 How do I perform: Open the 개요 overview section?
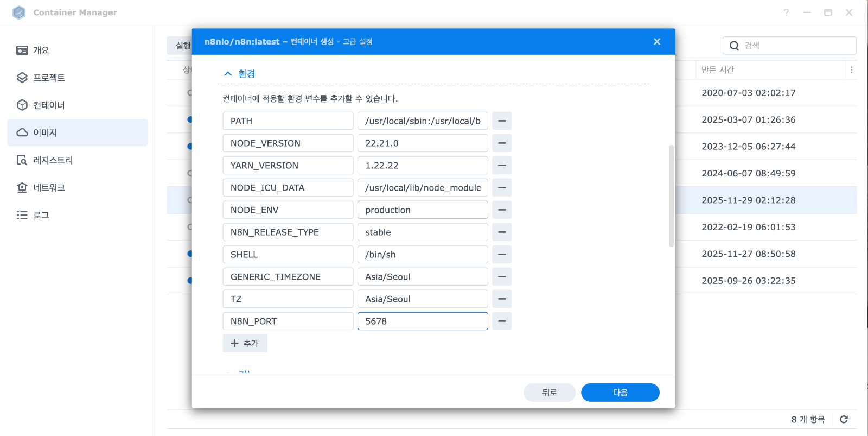[x=77, y=50]
